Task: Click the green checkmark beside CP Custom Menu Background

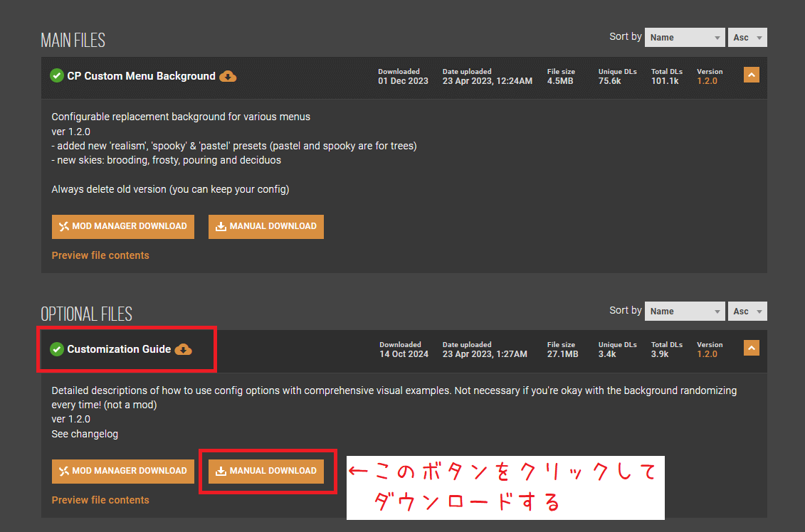Action: pos(57,76)
